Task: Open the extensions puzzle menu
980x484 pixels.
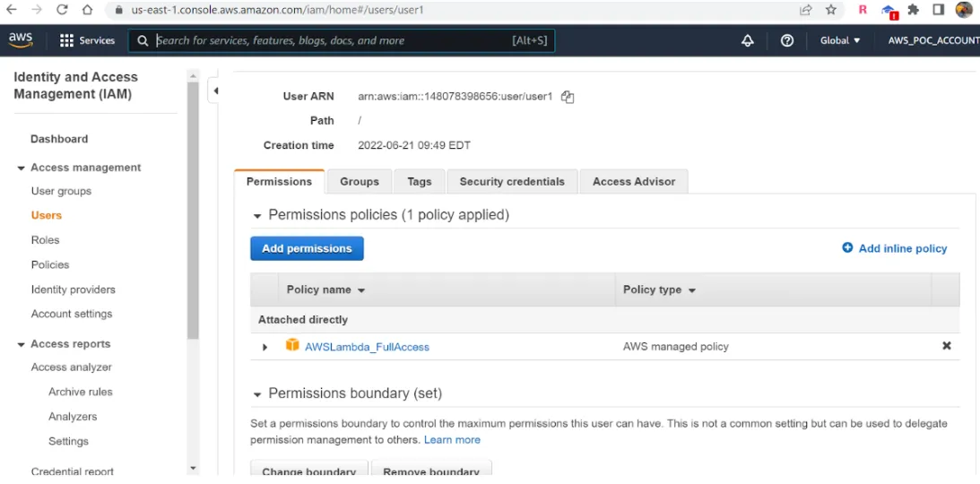Action: (913, 9)
